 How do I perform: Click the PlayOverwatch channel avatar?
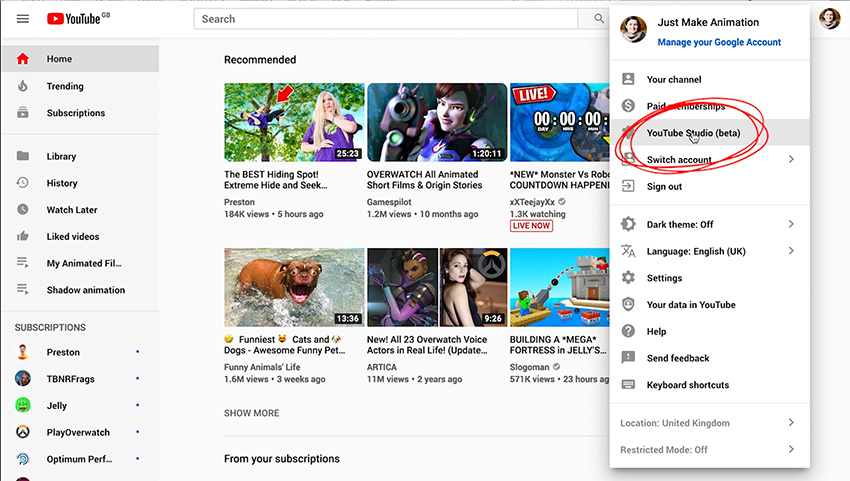(x=23, y=432)
